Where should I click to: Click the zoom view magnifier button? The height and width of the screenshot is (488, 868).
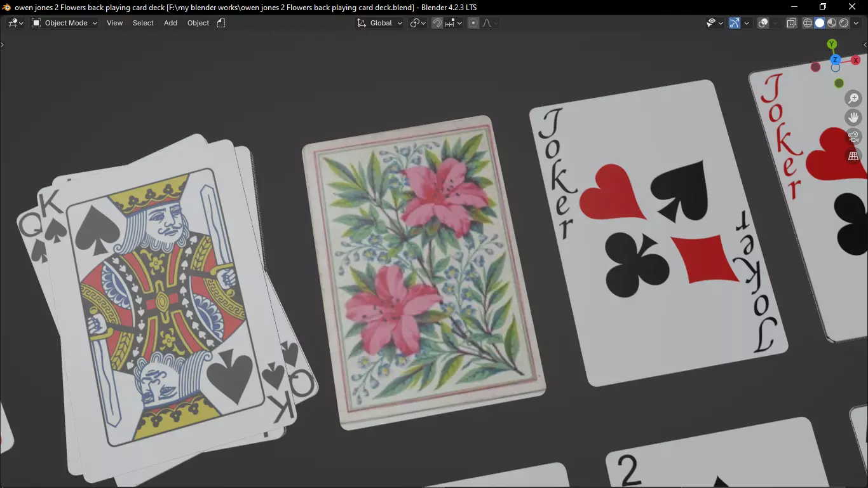pyautogui.click(x=853, y=98)
